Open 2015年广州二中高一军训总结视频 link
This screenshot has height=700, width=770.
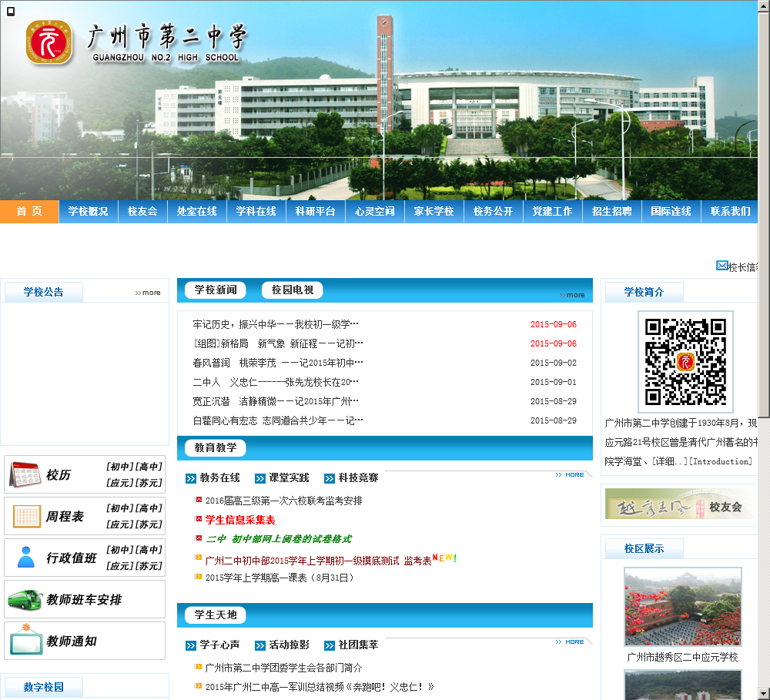point(320,687)
